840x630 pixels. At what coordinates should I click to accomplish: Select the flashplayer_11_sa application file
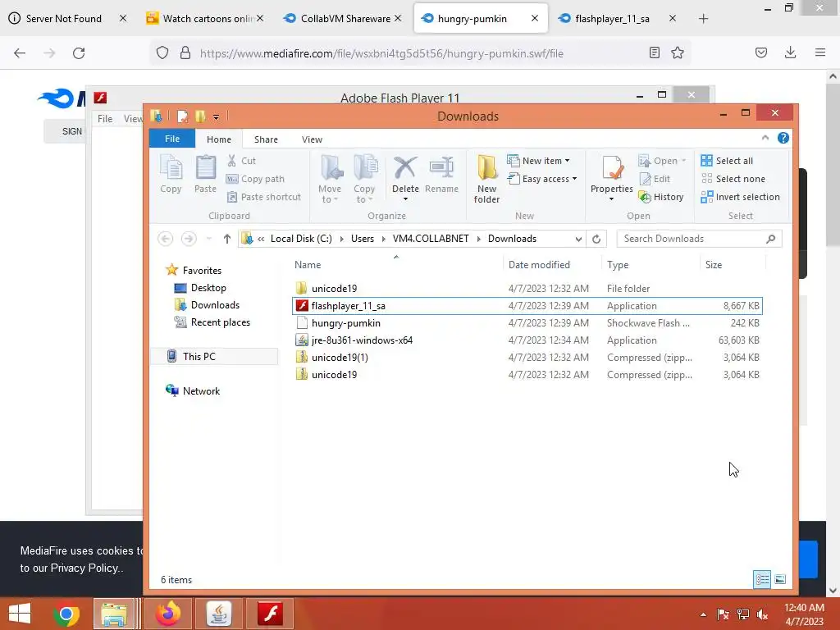(527, 305)
